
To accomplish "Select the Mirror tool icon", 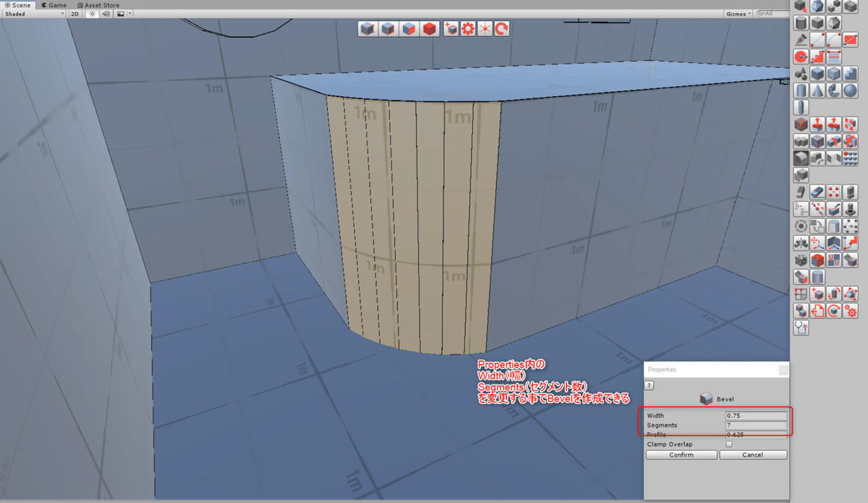I will coord(801,242).
